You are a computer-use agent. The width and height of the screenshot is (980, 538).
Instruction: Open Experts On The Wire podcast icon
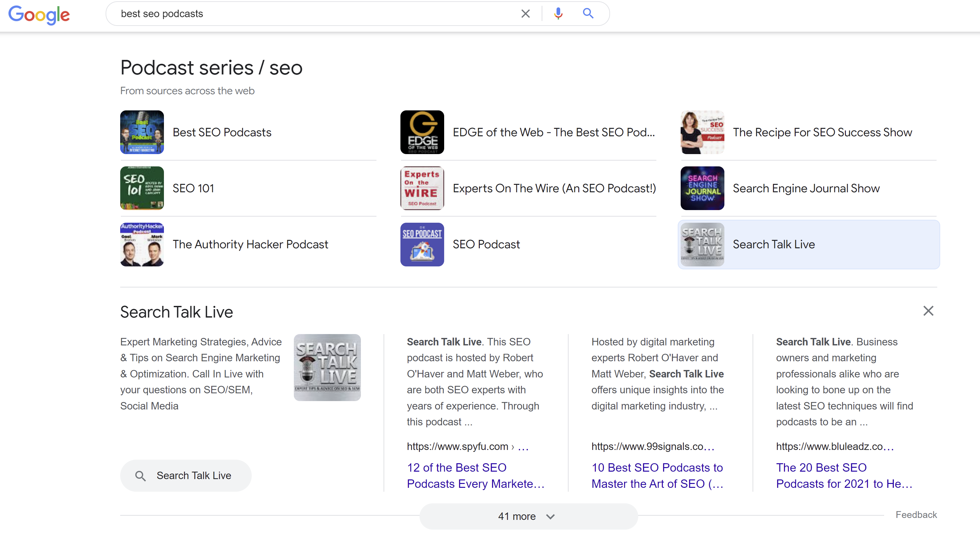coord(422,188)
